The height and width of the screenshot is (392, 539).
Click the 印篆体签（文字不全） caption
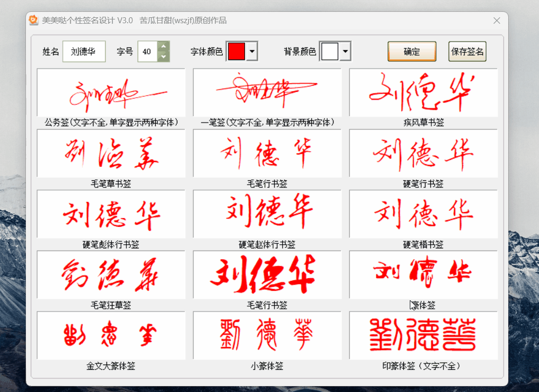[x=422, y=366]
